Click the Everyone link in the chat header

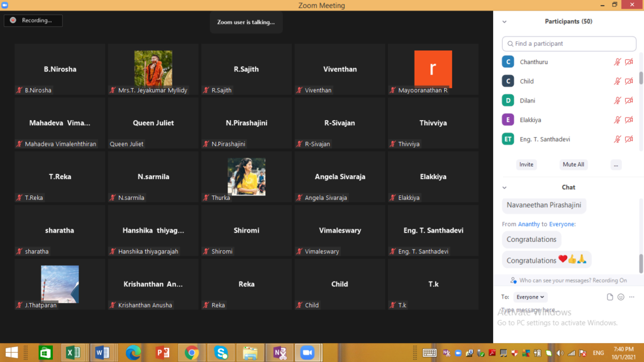(x=562, y=224)
